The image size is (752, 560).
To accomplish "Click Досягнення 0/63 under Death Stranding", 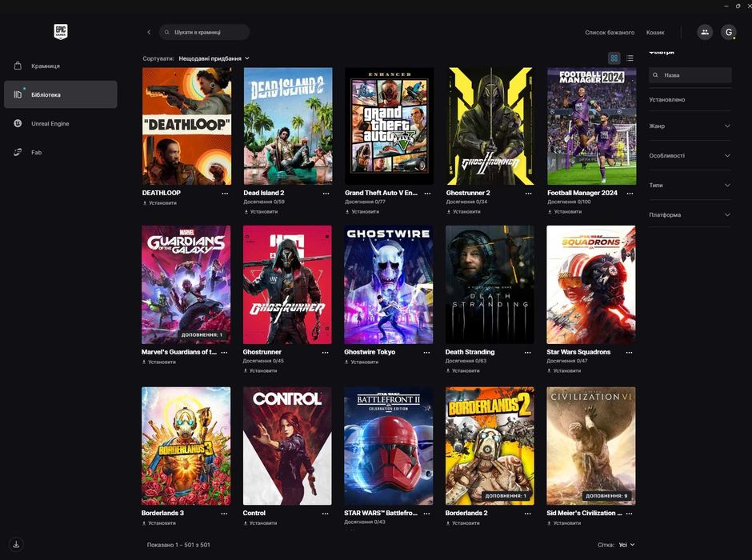I will [x=466, y=361].
